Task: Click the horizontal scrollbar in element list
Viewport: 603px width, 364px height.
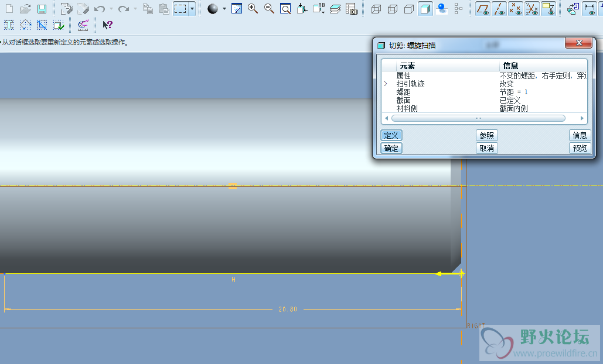Action: click(x=478, y=118)
